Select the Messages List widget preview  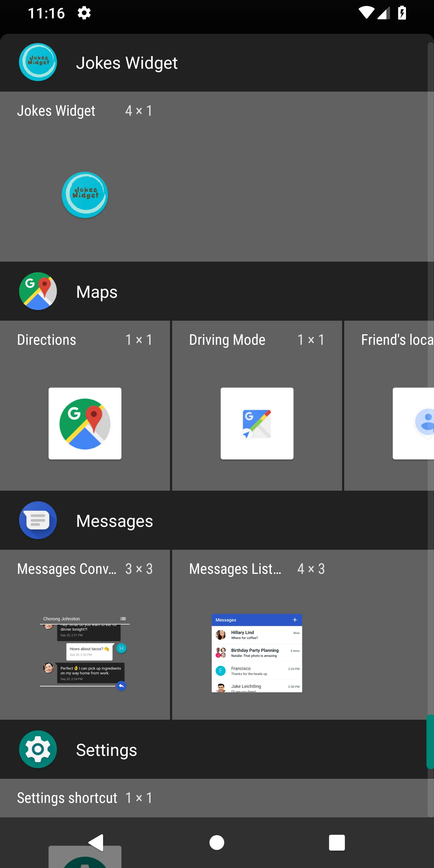click(x=257, y=653)
